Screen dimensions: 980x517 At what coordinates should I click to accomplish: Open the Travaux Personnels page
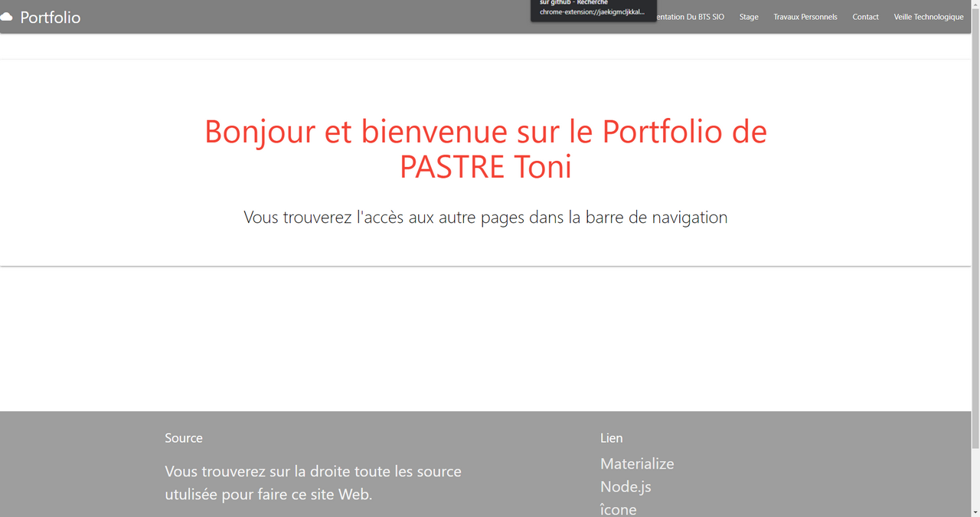point(805,16)
